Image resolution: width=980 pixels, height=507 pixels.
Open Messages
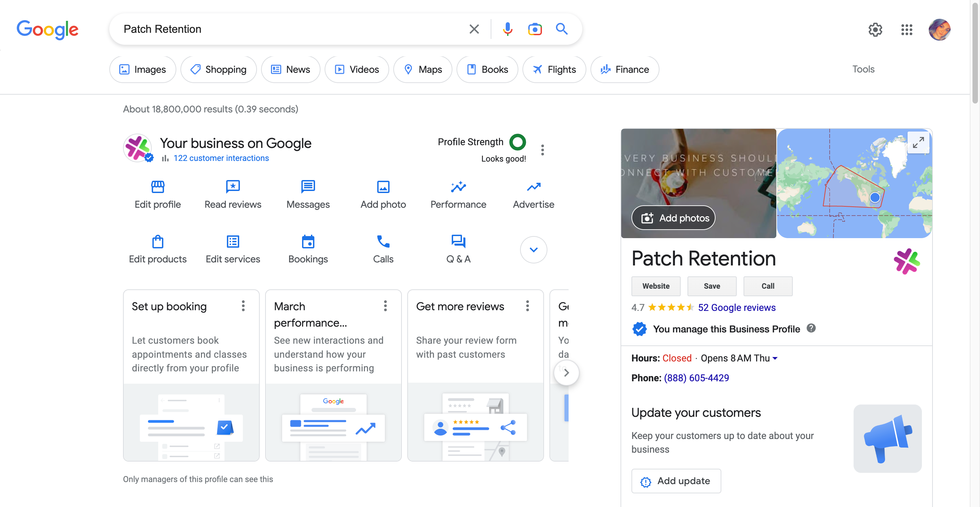point(308,195)
